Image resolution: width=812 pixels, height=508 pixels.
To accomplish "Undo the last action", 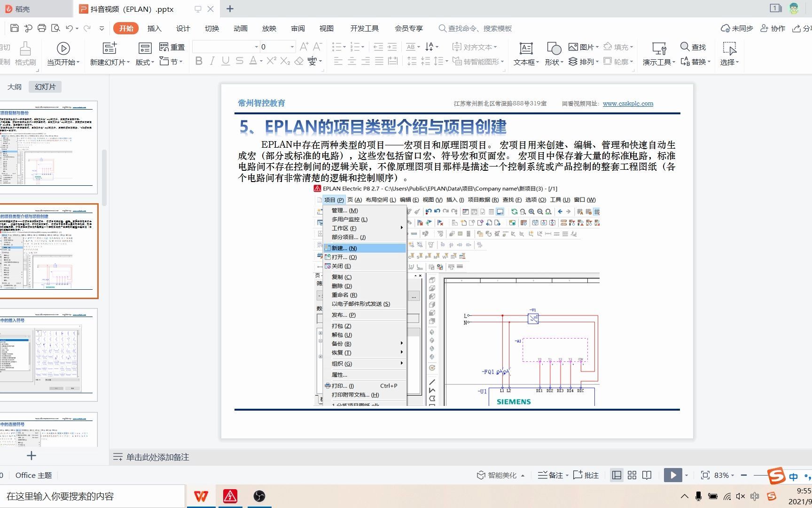I will tap(70, 28).
